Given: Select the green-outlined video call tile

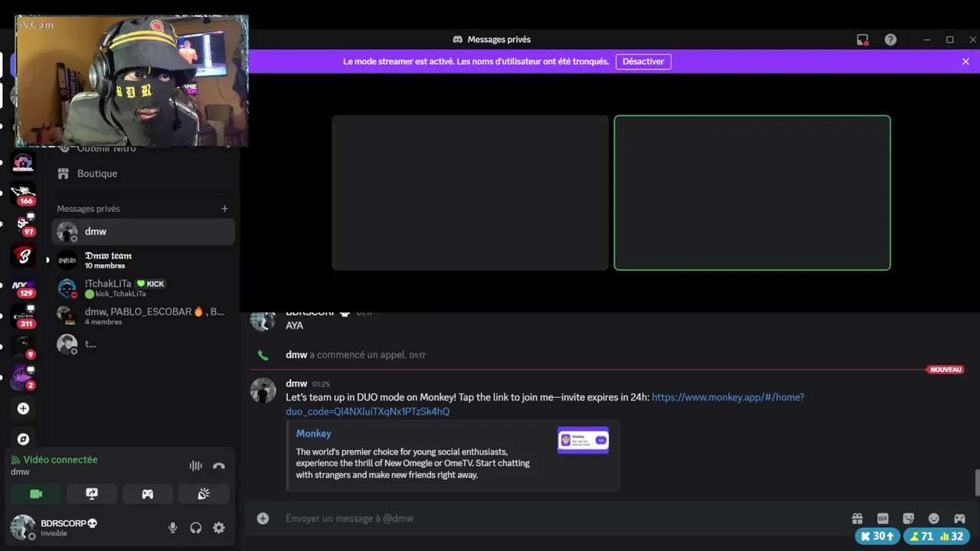Looking at the screenshot, I should (x=752, y=193).
